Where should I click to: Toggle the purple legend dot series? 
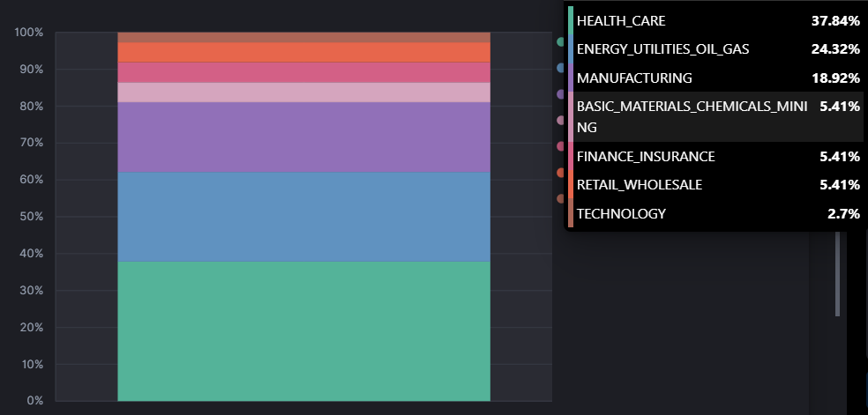(x=559, y=93)
